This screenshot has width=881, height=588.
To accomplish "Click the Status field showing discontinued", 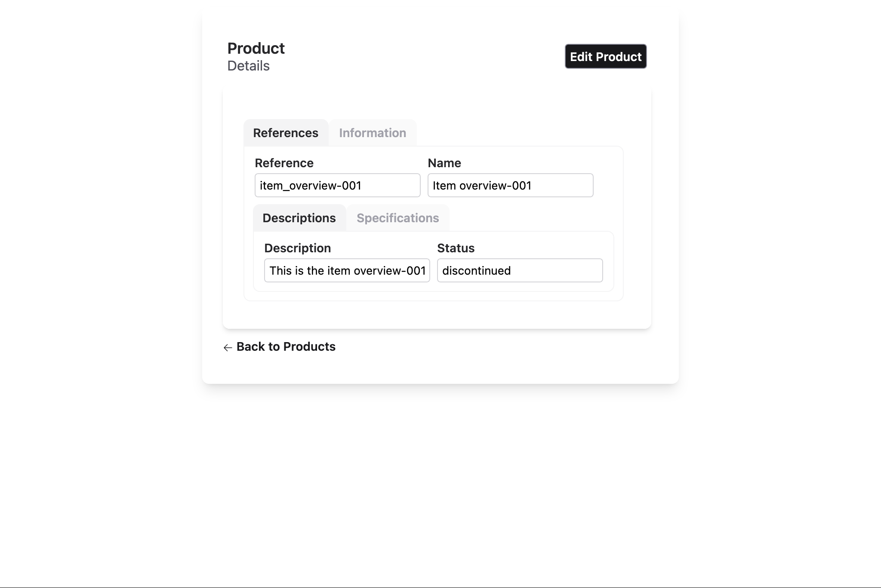I will point(520,270).
